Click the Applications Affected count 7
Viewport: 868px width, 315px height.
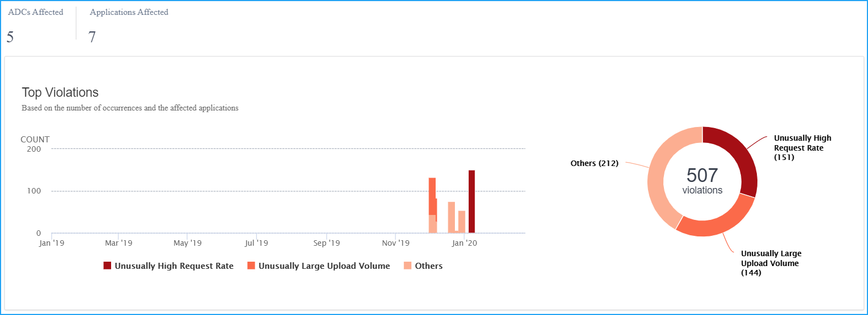92,37
